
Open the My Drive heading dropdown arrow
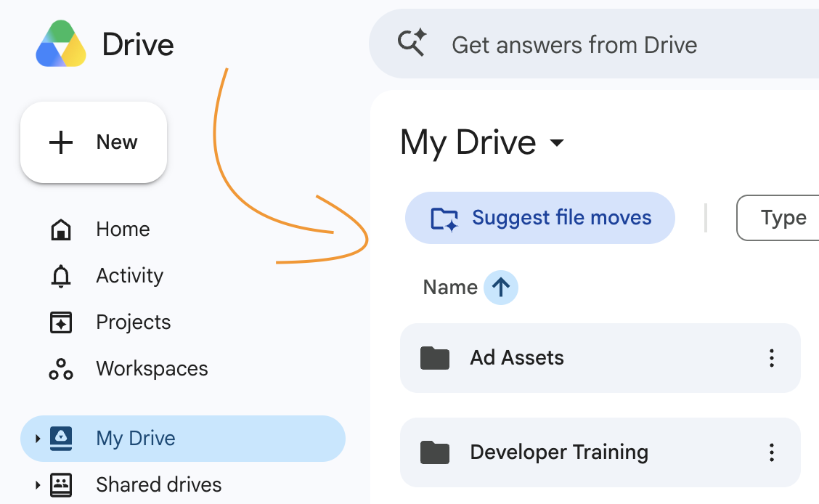pos(558,142)
